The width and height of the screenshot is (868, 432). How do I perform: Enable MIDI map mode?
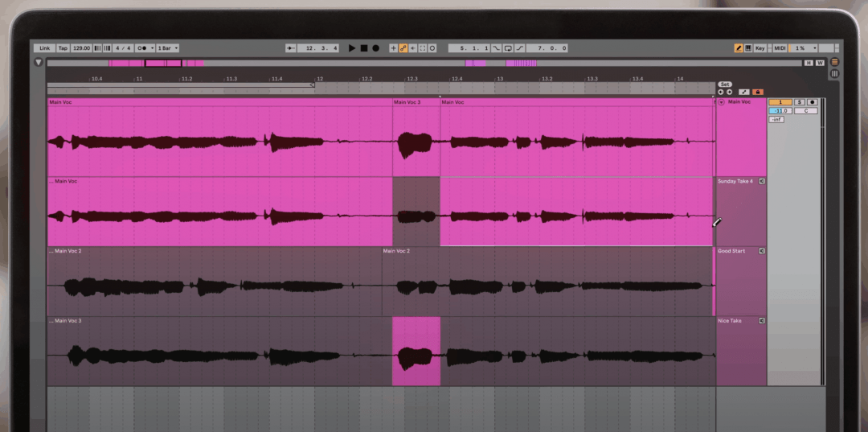780,48
